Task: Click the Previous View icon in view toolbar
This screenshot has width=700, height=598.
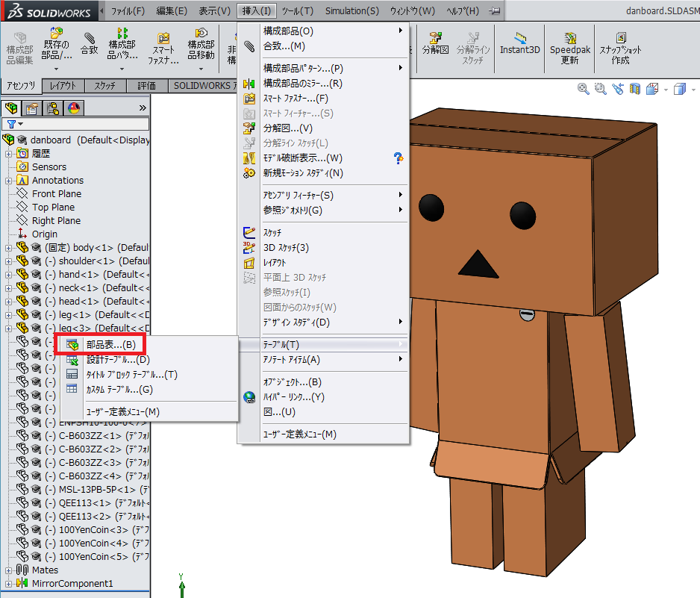Action: (x=618, y=89)
